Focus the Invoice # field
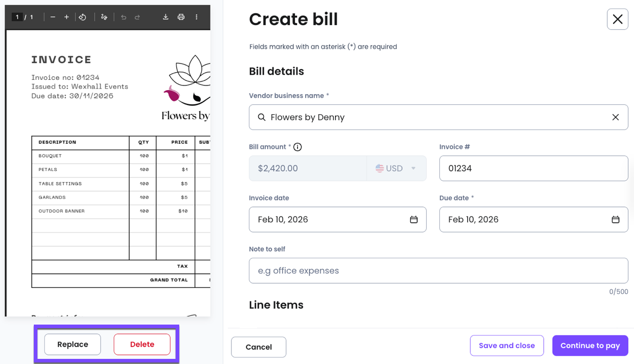Image resolution: width=634 pixels, height=364 pixels. [x=533, y=168]
